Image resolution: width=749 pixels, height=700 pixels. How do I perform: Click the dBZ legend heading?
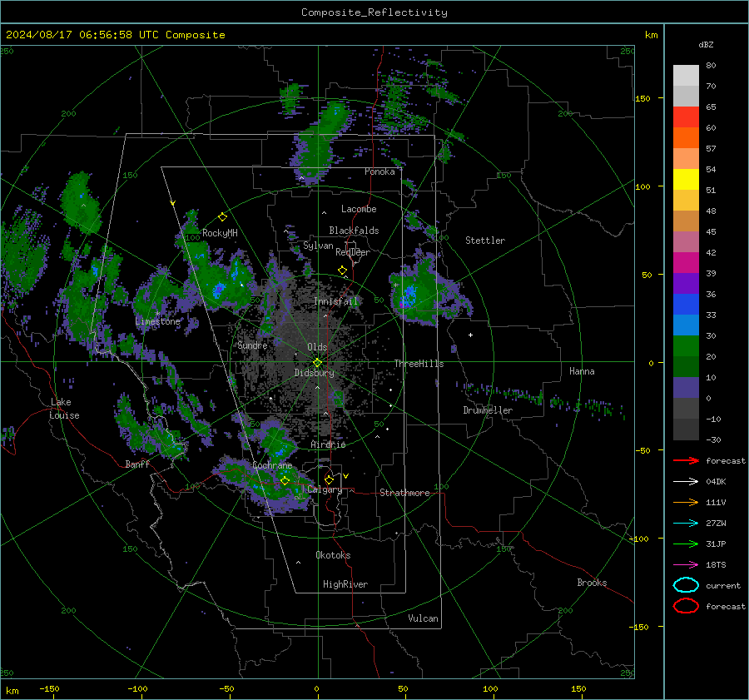tap(706, 44)
